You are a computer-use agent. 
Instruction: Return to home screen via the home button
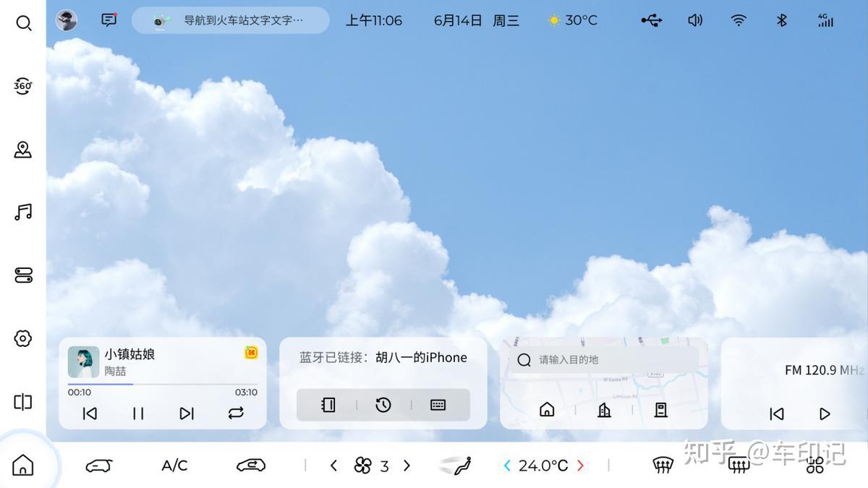(x=24, y=465)
